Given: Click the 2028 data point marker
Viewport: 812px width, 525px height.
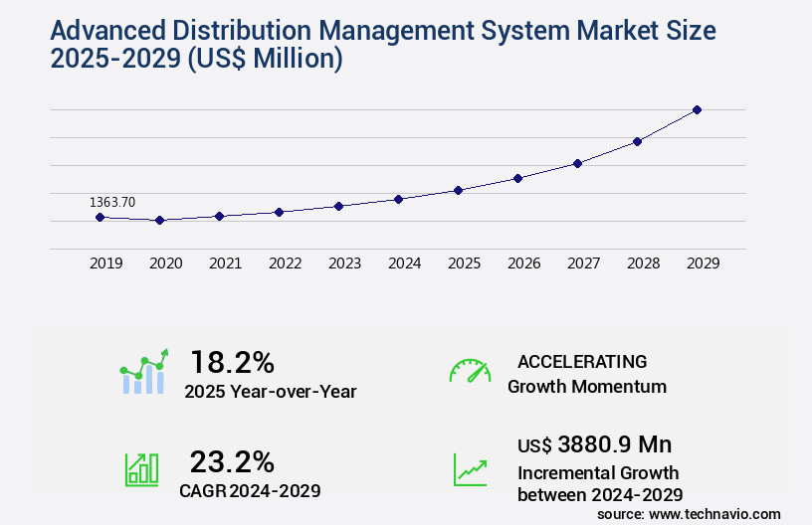Looking at the screenshot, I should tap(637, 141).
